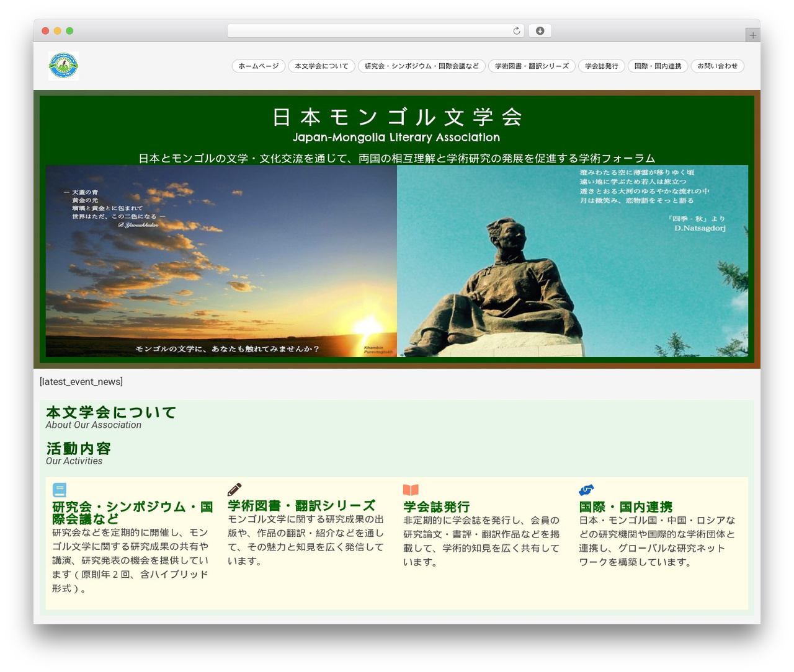Open a new tab with plus button
The image size is (794, 672).
coord(752,35)
